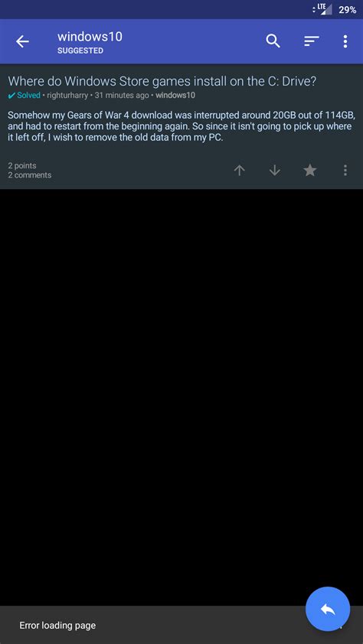
Task: Open the righturharry user profile
Action: 67,96
